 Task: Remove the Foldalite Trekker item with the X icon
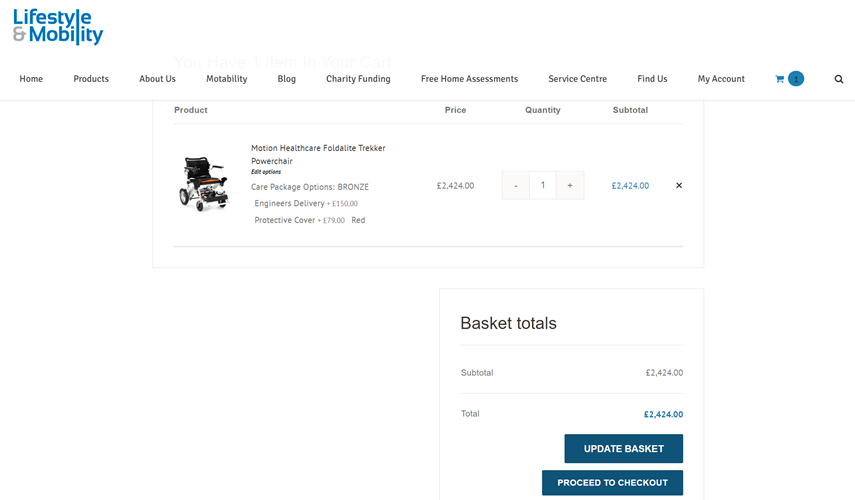coord(679,185)
